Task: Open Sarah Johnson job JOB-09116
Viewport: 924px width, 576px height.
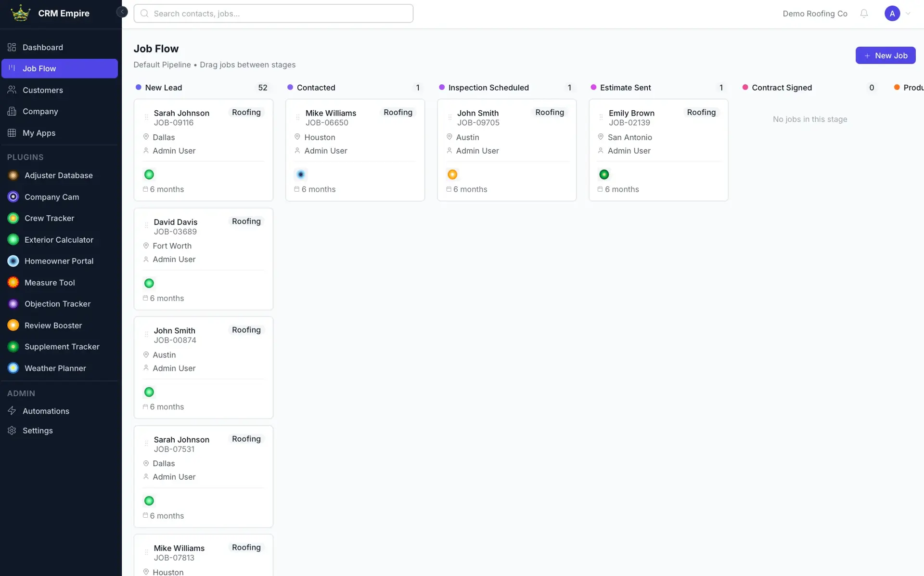Action: (x=203, y=150)
